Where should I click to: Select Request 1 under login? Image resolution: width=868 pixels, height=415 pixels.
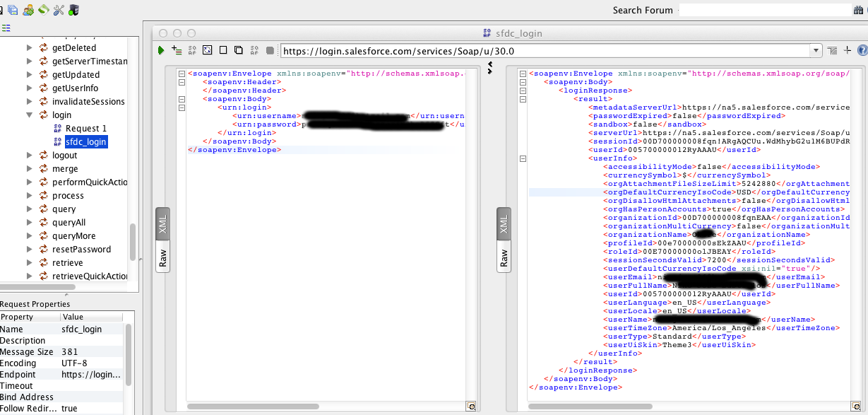(x=86, y=129)
